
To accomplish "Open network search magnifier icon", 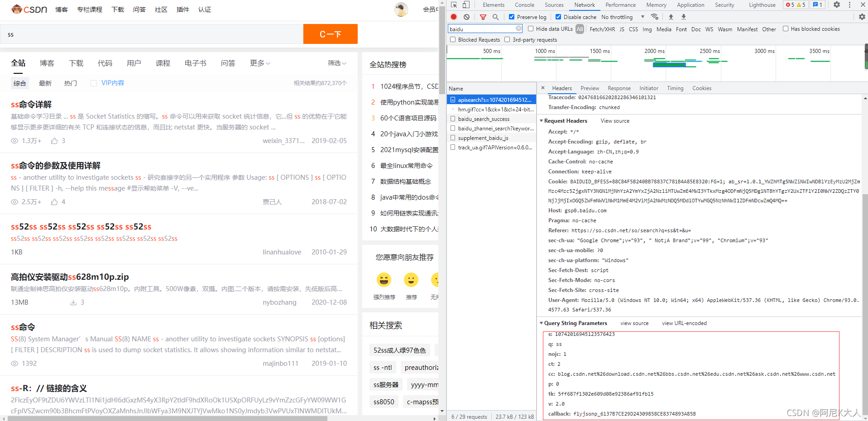I will click(495, 17).
